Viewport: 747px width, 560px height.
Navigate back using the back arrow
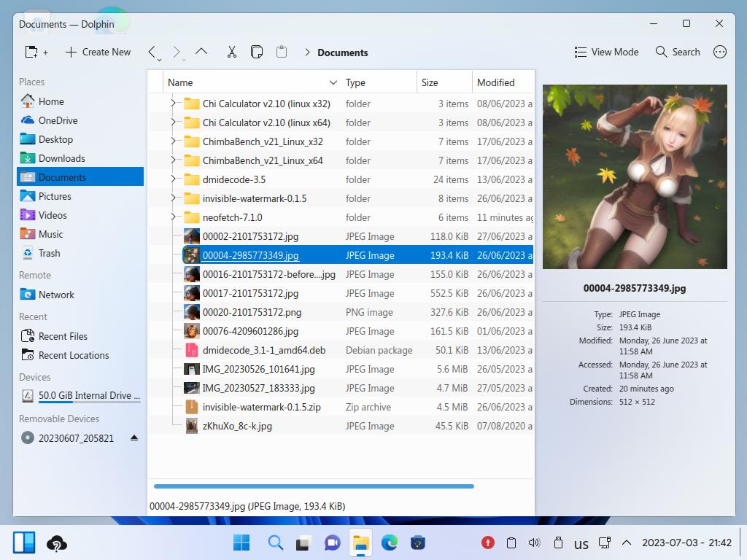point(152,52)
